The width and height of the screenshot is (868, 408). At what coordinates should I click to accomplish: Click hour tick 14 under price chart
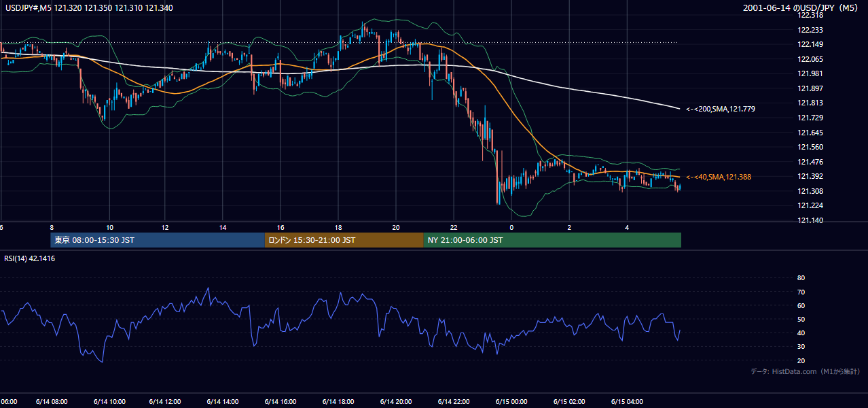(x=223, y=227)
